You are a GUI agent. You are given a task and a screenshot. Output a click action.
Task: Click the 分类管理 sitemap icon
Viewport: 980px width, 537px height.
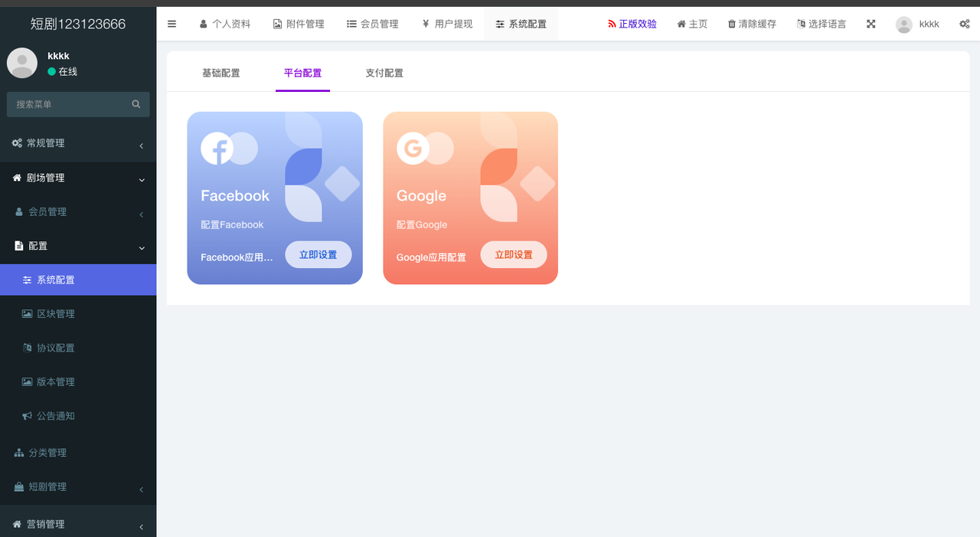(x=19, y=453)
